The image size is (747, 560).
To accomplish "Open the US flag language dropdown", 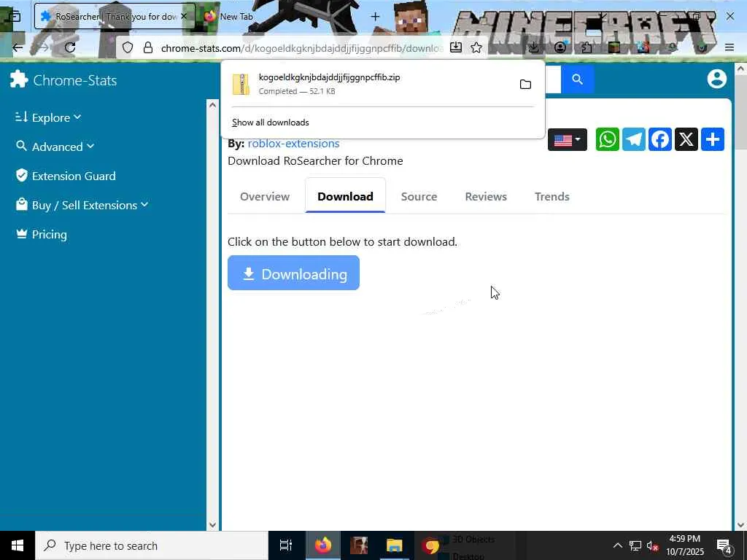I will click(x=567, y=140).
